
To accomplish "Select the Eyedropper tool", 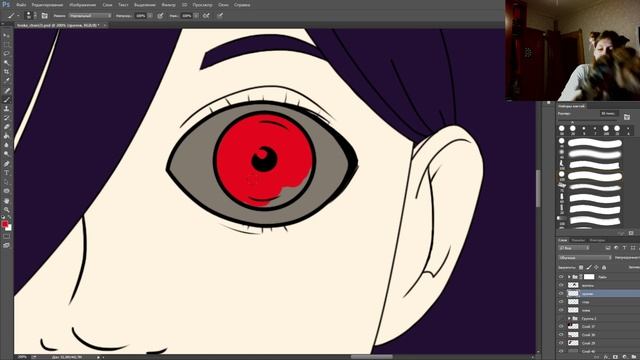I will point(7,81).
